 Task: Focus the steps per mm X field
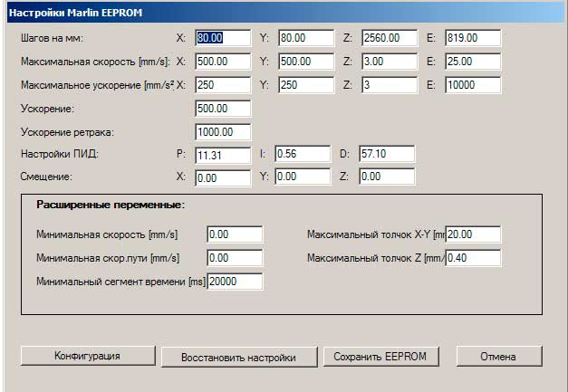pos(222,38)
